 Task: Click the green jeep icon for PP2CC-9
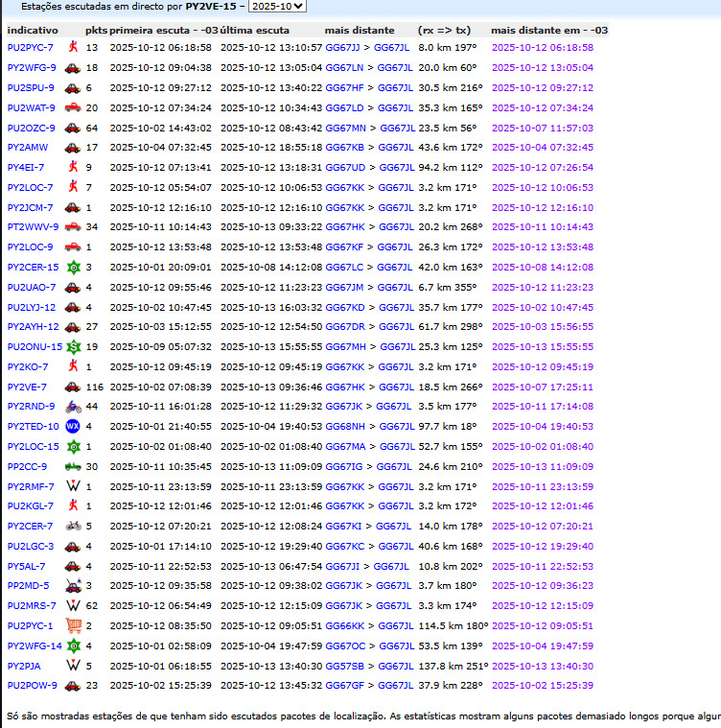(x=73, y=466)
